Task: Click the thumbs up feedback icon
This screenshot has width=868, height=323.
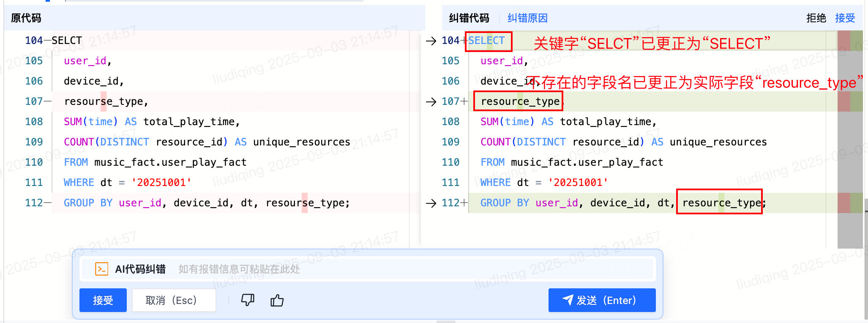Action: (277, 300)
